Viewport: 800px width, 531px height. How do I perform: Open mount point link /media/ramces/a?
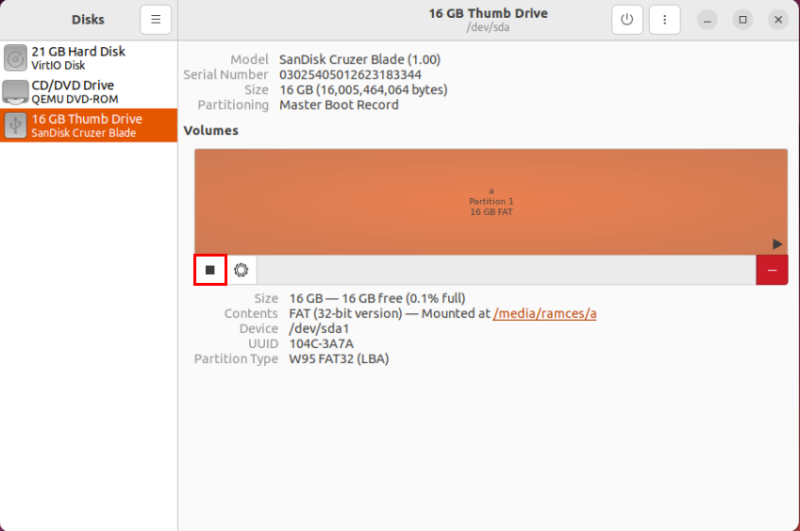pyautogui.click(x=544, y=313)
